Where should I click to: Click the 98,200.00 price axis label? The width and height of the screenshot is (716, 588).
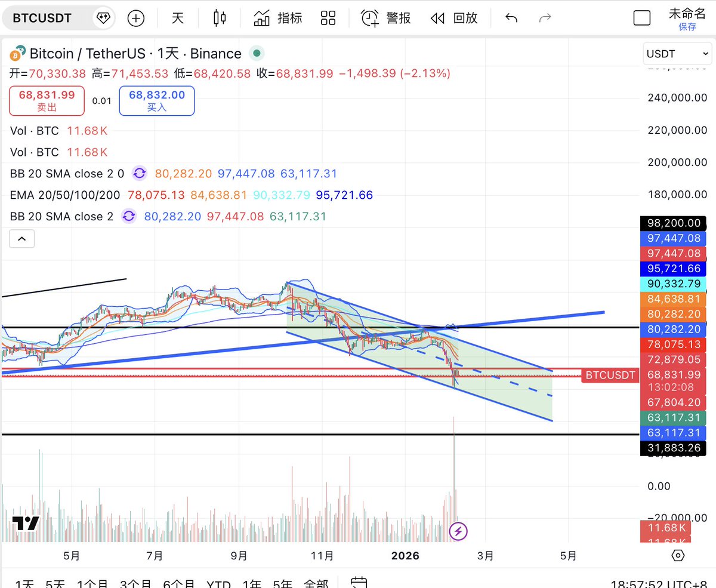(674, 223)
